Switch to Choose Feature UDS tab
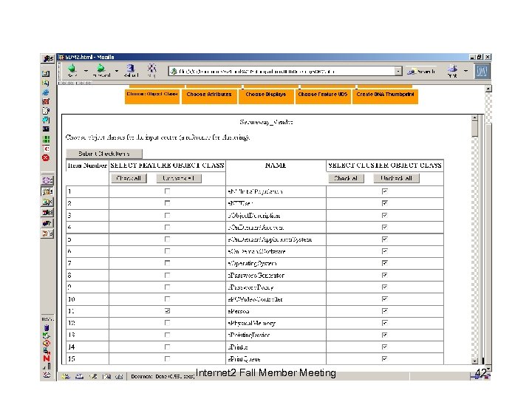The height and width of the screenshot is (399, 532). point(323,96)
